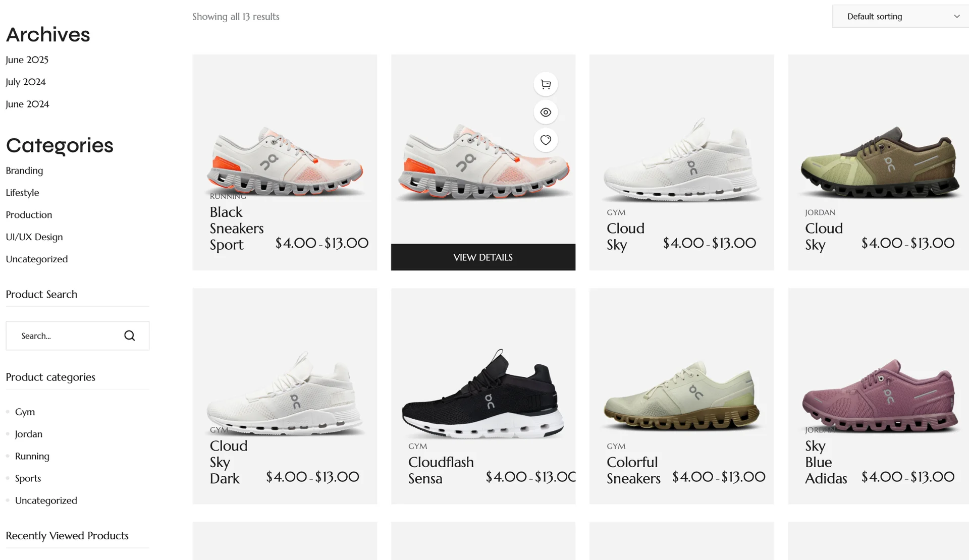969x560 pixels.
Task: Open the Cloud Sky Dark product title
Action: (x=229, y=462)
